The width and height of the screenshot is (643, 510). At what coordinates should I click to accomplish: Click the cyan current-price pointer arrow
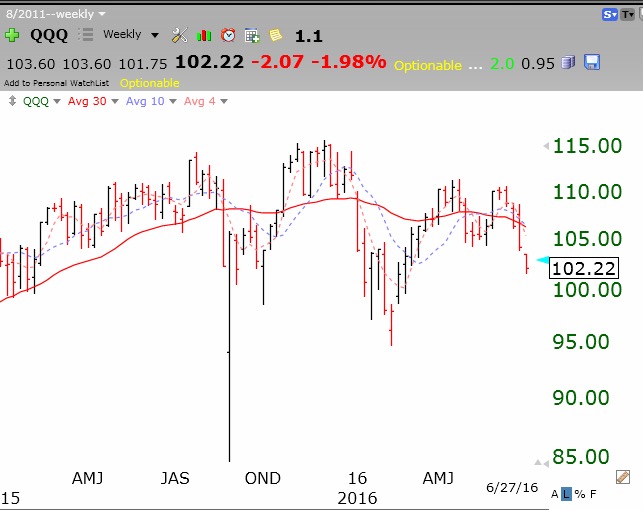coord(543,260)
